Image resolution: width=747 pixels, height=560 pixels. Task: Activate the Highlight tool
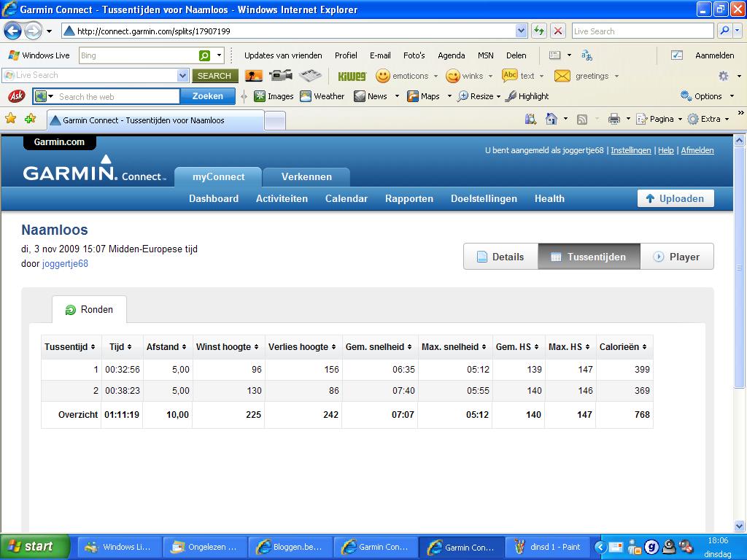pos(527,96)
